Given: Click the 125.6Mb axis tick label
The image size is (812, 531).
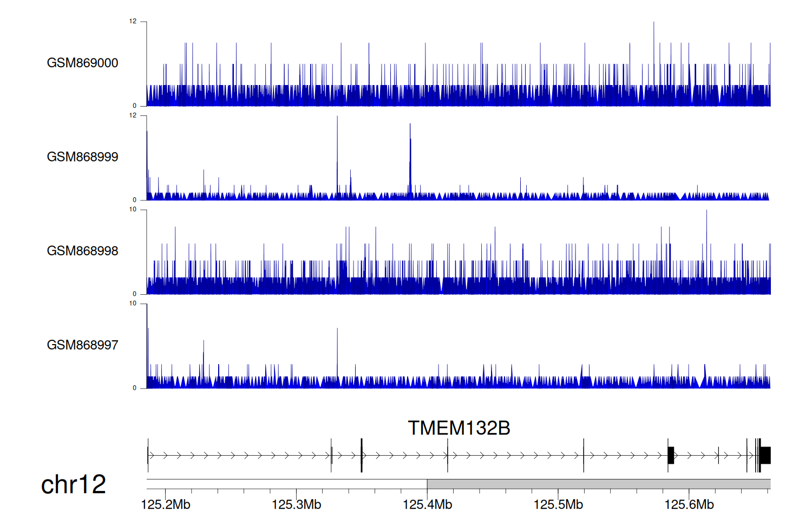Looking at the screenshot, I should pos(689,505).
